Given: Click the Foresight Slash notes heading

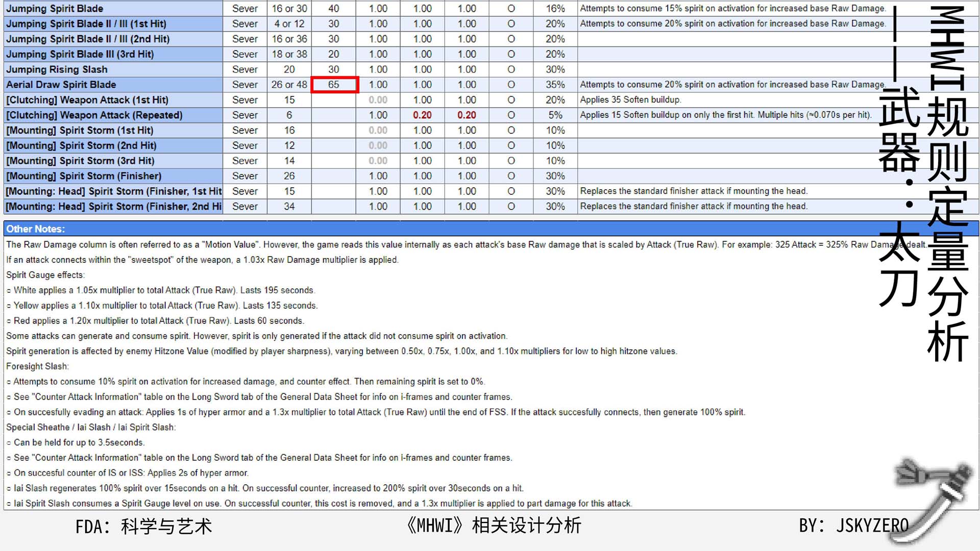Looking at the screenshot, I should pos(37,366).
